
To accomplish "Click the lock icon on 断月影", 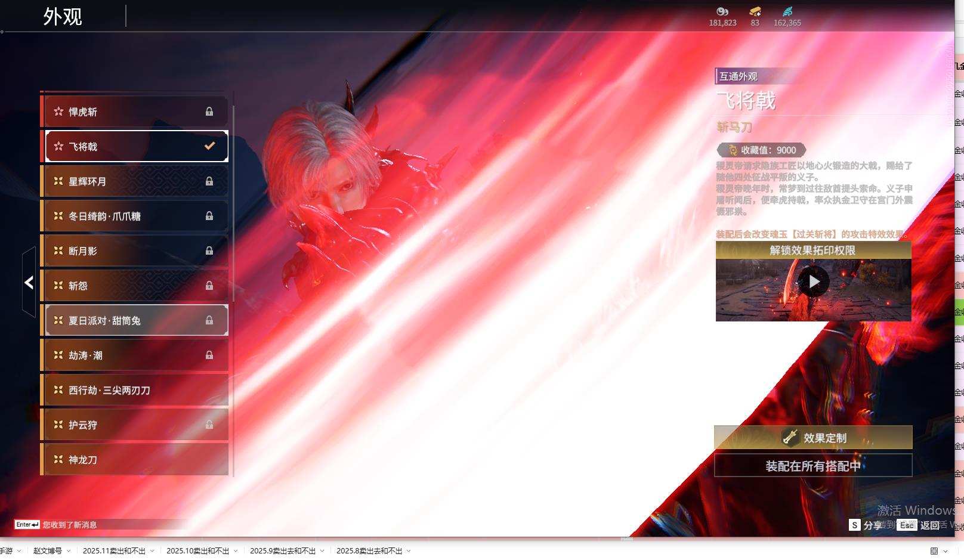I will [209, 251].
